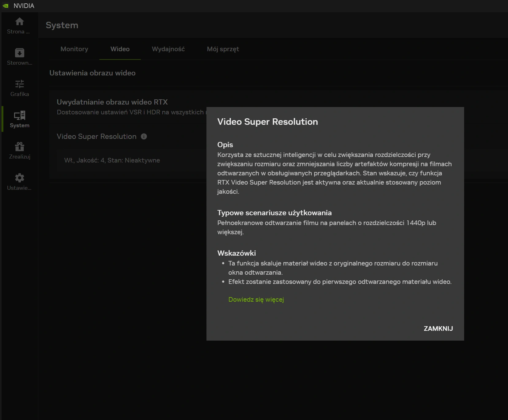
Task: Click the Opis heading in dialog
Action: (225, 145)
